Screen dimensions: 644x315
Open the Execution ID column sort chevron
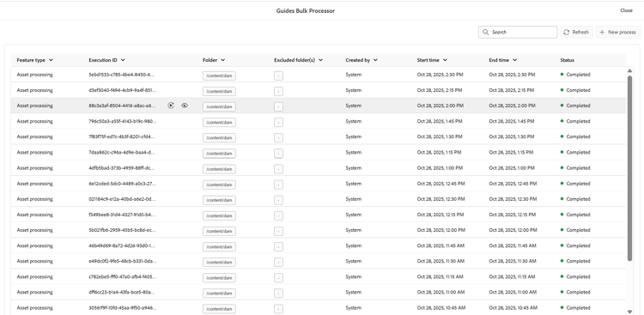(x=123, y=60)
